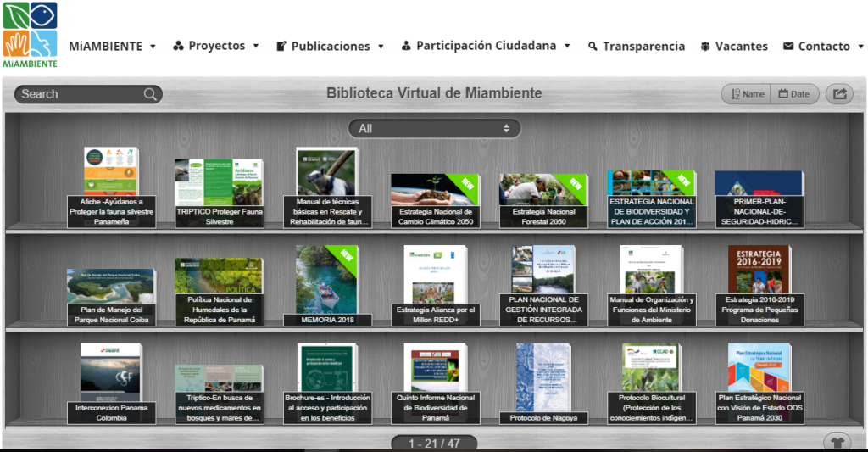
Task: Expand the Proyectos dropdown arrow
Action: (256, 46)
